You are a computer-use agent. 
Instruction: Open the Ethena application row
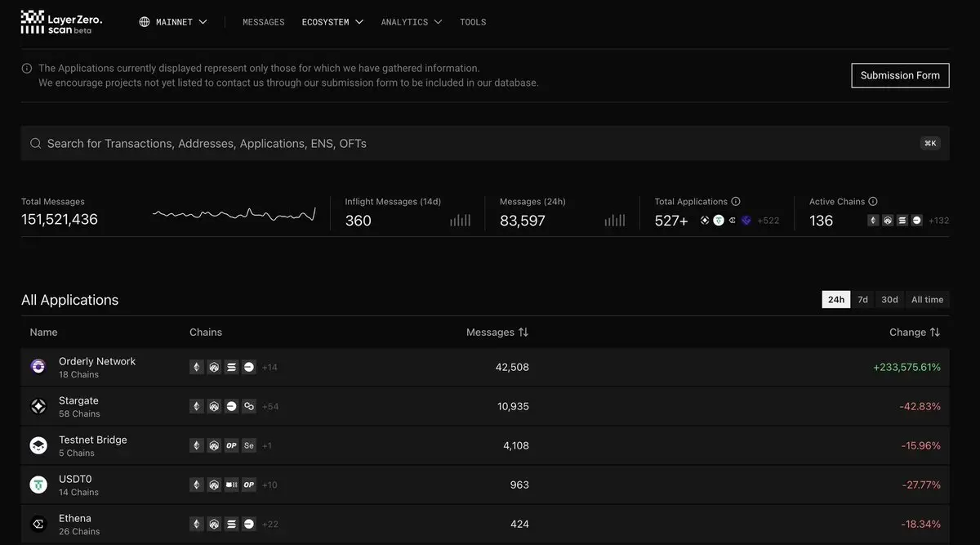tap(485, 524)
